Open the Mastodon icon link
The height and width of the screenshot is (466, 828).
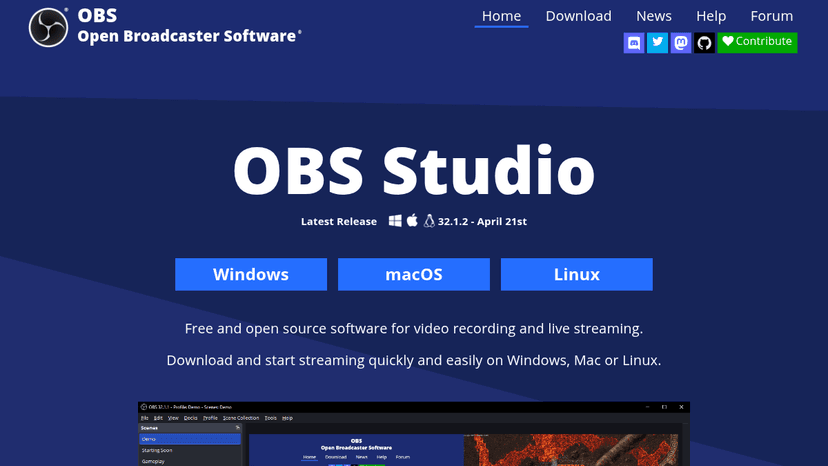(681, 42)
